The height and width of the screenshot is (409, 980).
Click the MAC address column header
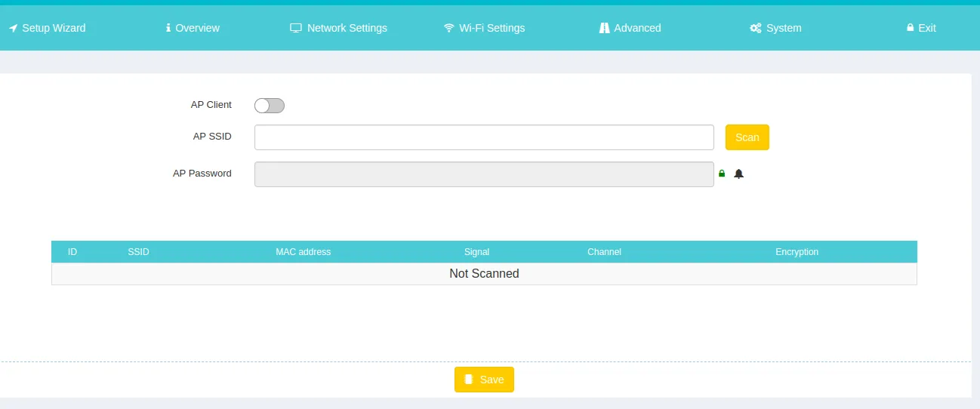(x=303, y=252)
